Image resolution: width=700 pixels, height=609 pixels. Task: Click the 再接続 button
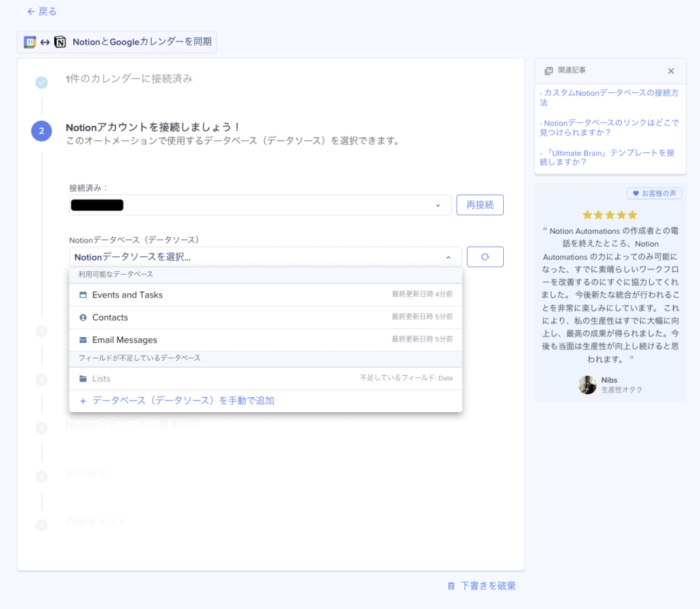[x=480, y=204]
